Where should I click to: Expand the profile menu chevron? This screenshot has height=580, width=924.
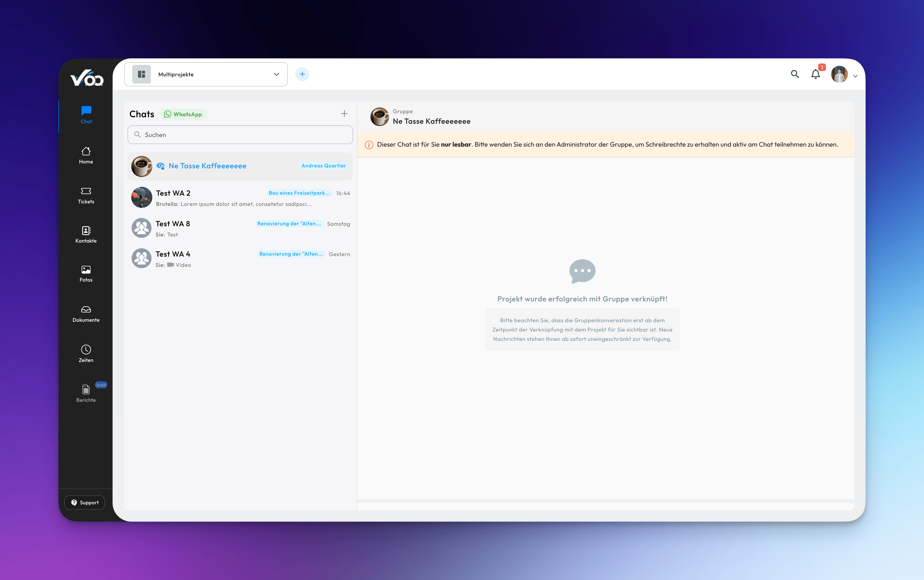[855, 76]
